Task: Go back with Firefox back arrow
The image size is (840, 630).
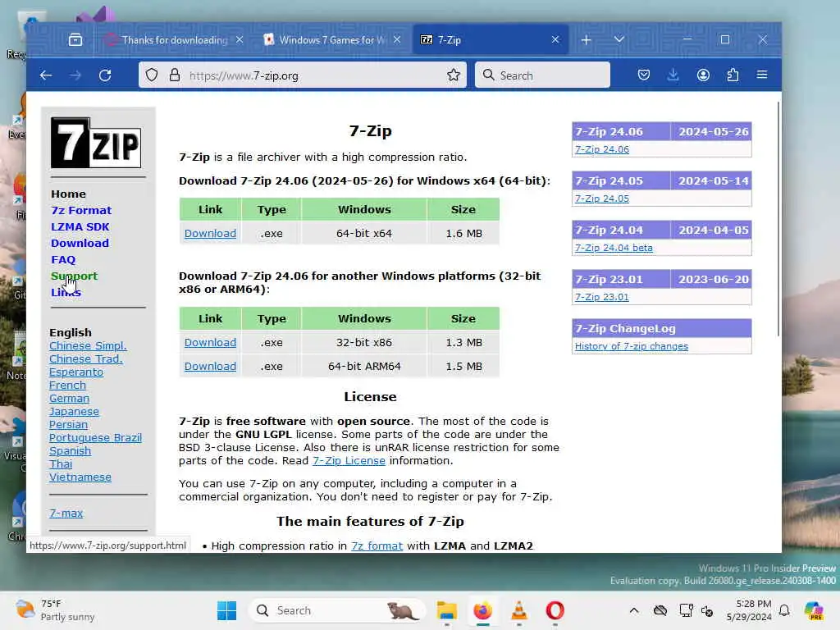Action: pyautogui.click(x=46, y=75)
